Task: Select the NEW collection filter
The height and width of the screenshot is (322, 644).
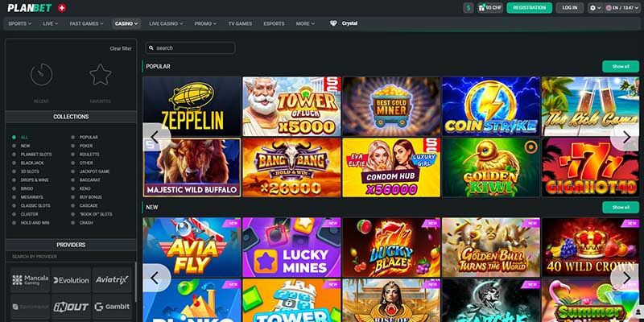Action: click(x=22, y=146)
